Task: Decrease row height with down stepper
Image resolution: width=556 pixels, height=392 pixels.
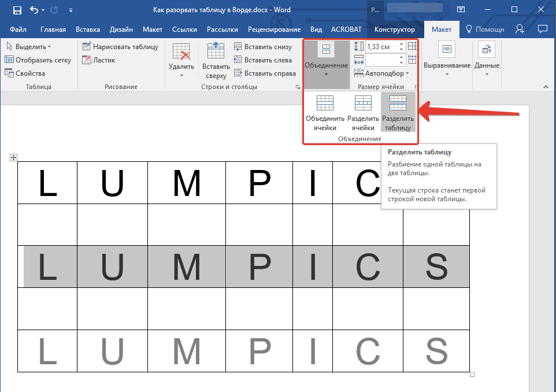Action: point(402,49)
